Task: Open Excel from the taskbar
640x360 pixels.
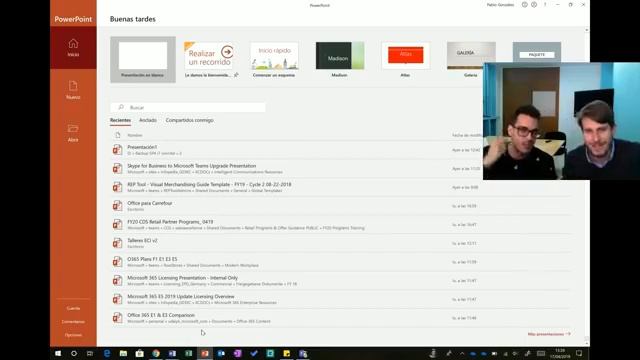Action: pos(189,353)
